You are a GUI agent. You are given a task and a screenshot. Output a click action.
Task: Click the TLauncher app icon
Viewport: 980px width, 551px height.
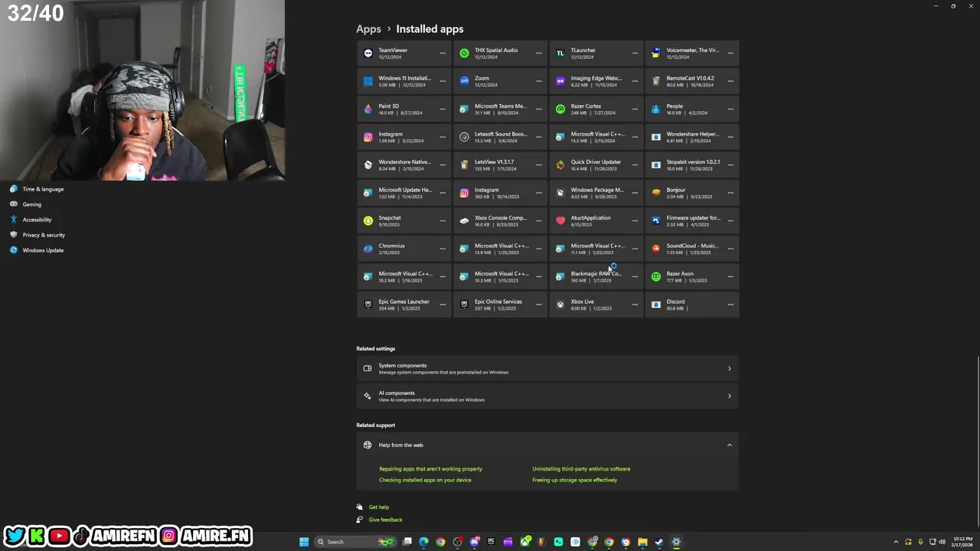[560, 54]
